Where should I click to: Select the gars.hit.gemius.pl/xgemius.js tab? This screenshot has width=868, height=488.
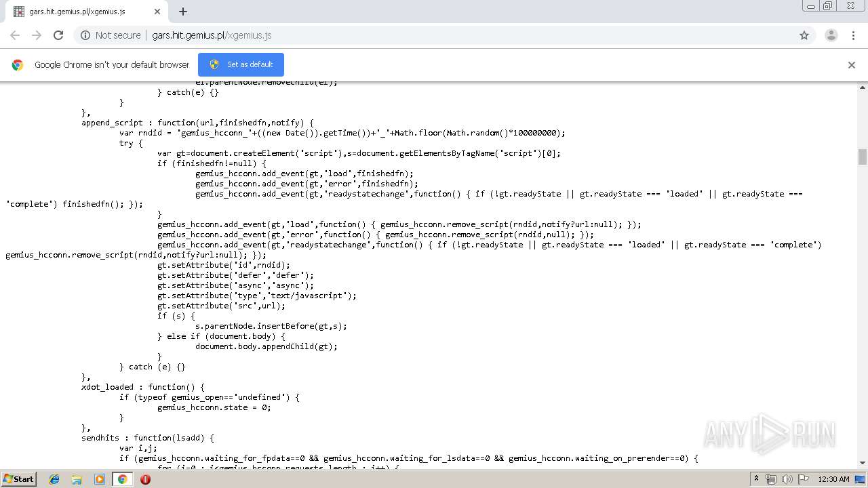[x=85, y=12]
